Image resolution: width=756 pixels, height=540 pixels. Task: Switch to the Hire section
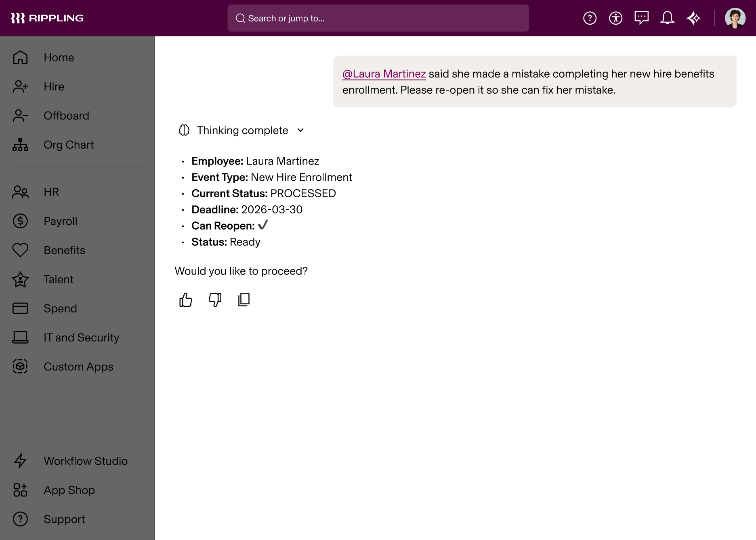pos(54,86)
